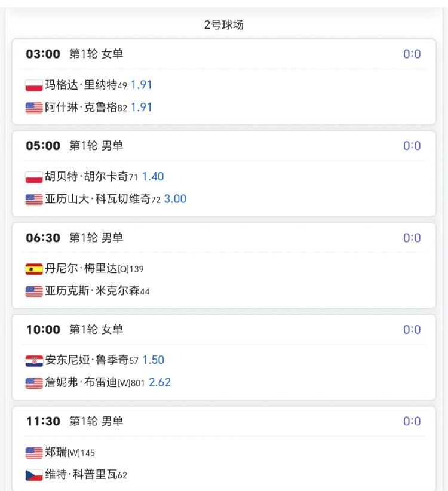Click the 2号球场 court heading

(x=223, y=25)
